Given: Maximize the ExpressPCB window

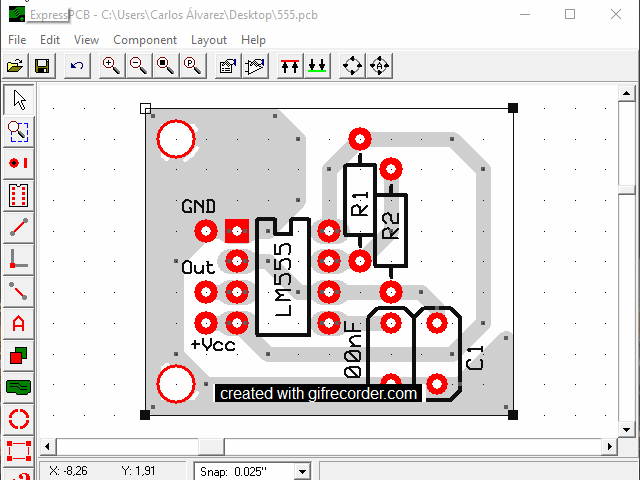Looking at the screenshot, I should [x=570, y=14].
